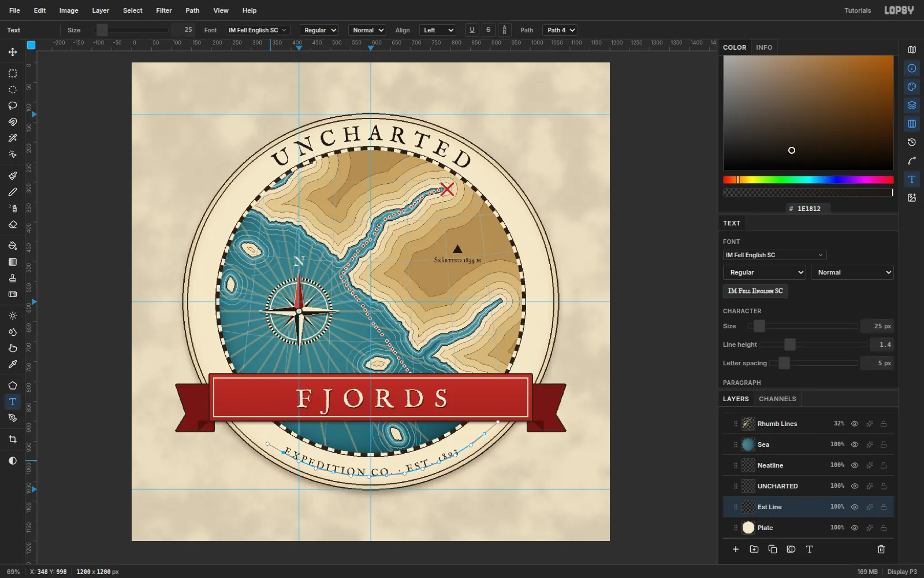This screenshot has width=924, height=578.
Task: Open the Font dropdown in options bar
Action: pos(258,30)
